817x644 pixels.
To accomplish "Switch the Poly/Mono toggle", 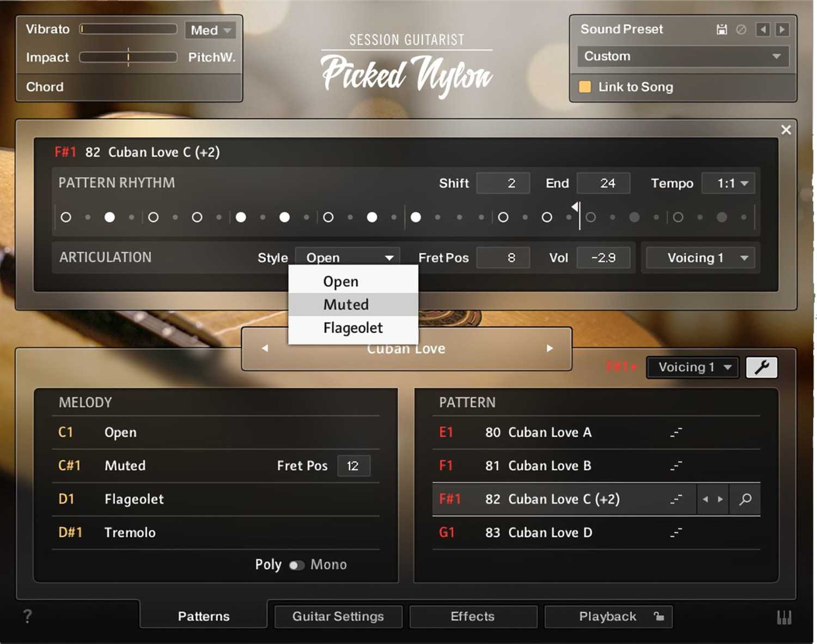I will [296, 565].
